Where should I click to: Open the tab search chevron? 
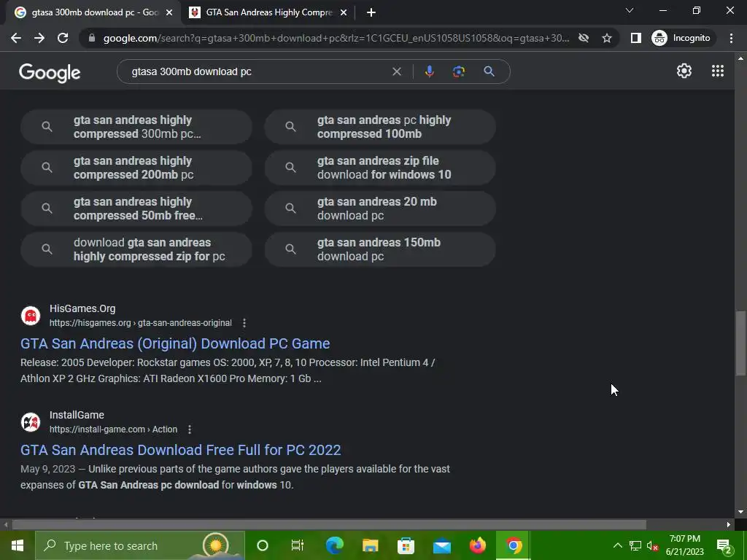pyautogui.click(x=630, y=10)
